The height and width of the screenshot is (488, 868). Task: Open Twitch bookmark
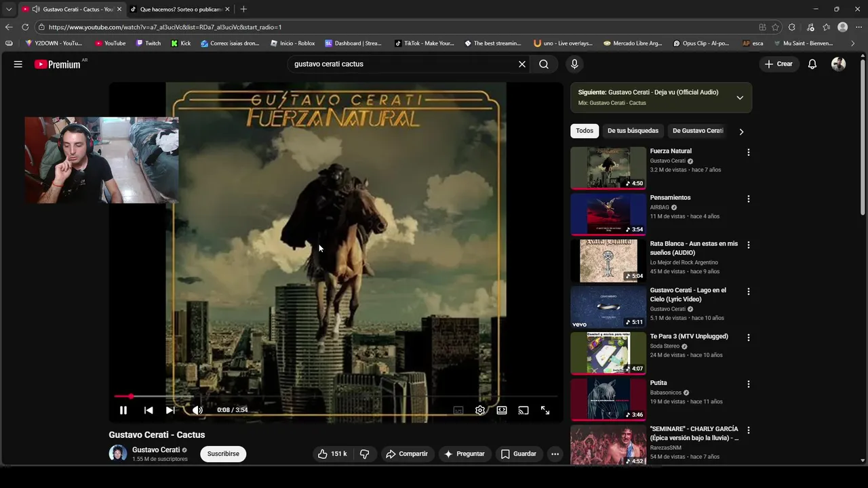click(149, 43)
